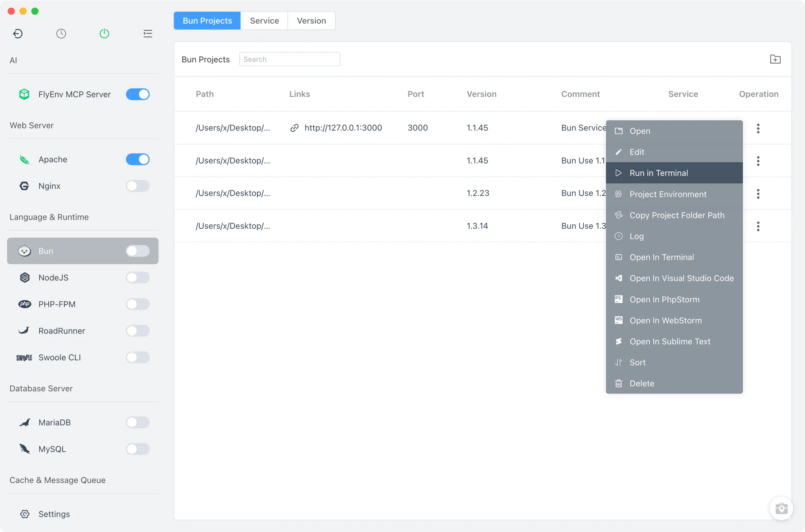Add a project with the folder-plus icon

(775, 59)
